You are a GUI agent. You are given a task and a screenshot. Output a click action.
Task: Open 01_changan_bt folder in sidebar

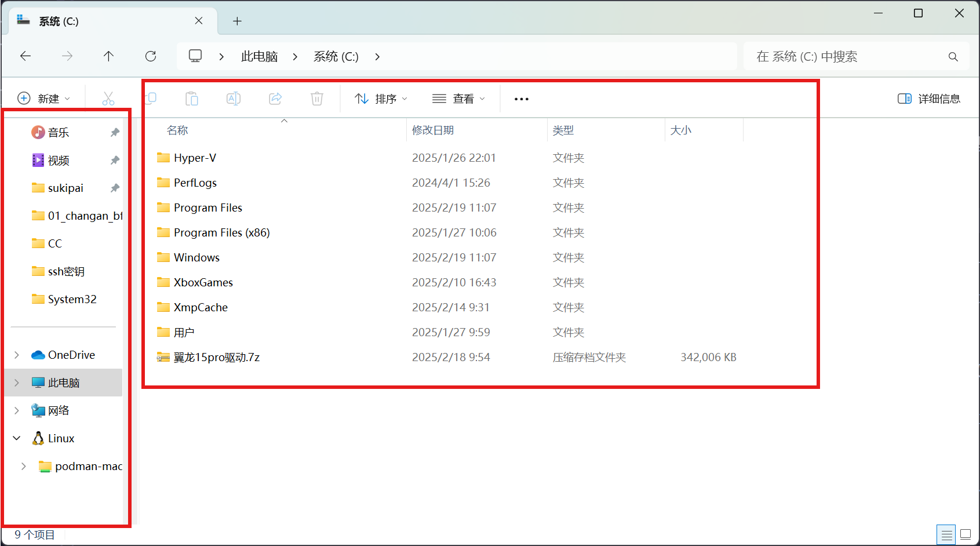click(77, 216)
